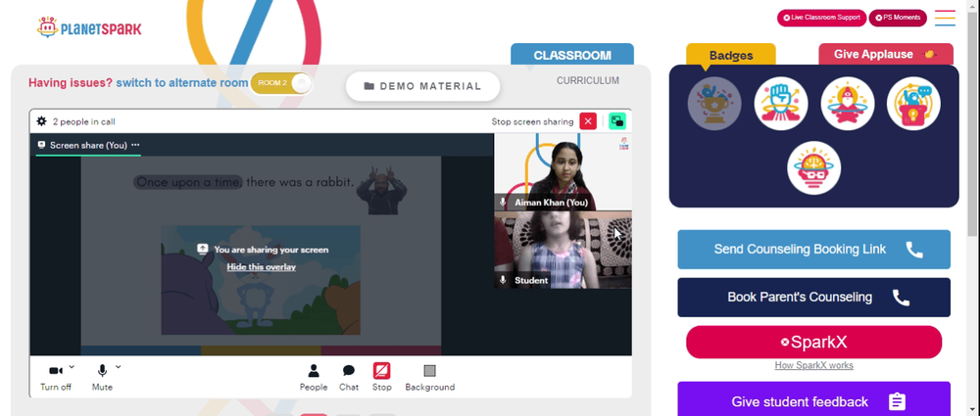Viewport: 980px width, 416px height.
Task: Select Aiman Khan (You) video tile
Action: coord(563,171)
